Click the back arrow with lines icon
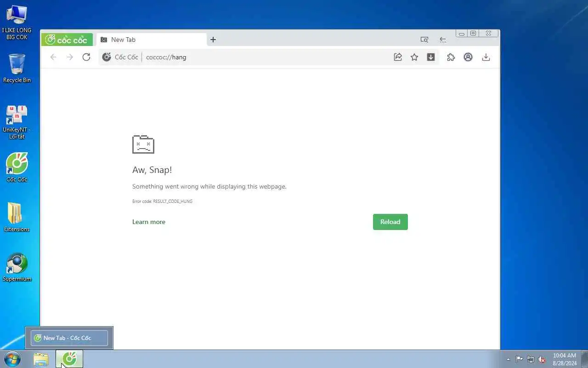 coord(443,40)
